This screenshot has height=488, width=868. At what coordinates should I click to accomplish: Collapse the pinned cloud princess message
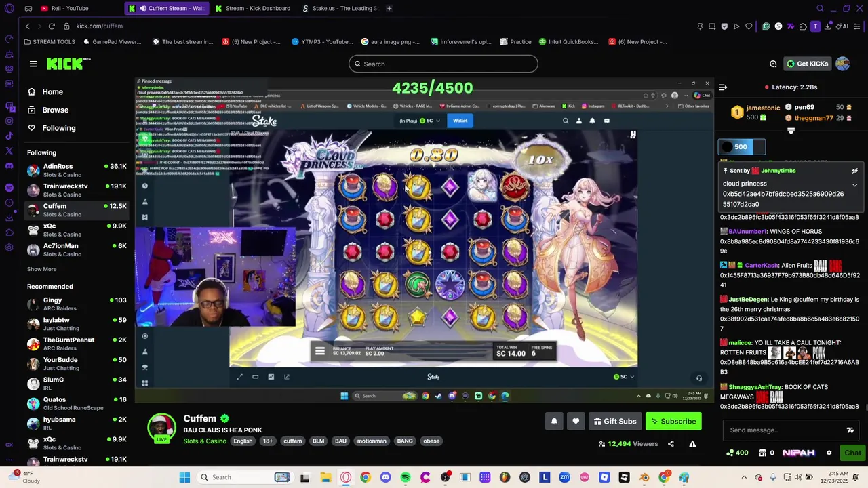click(854, 184)
